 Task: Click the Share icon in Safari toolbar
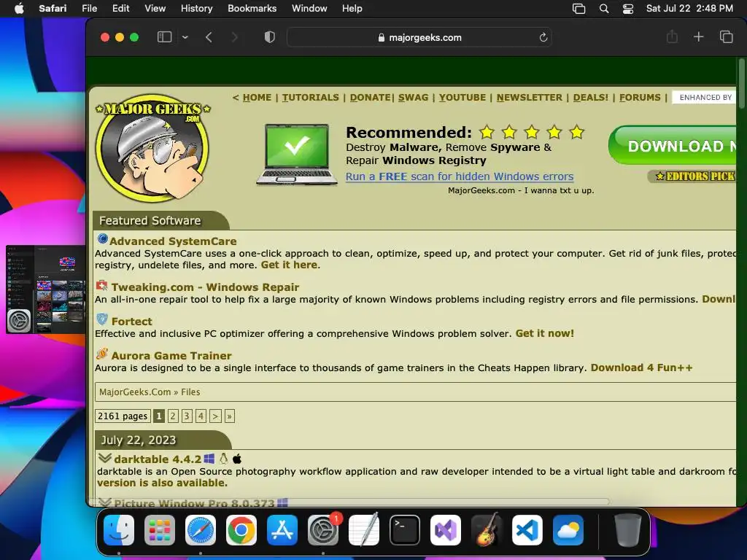click(x=672, y=36)
